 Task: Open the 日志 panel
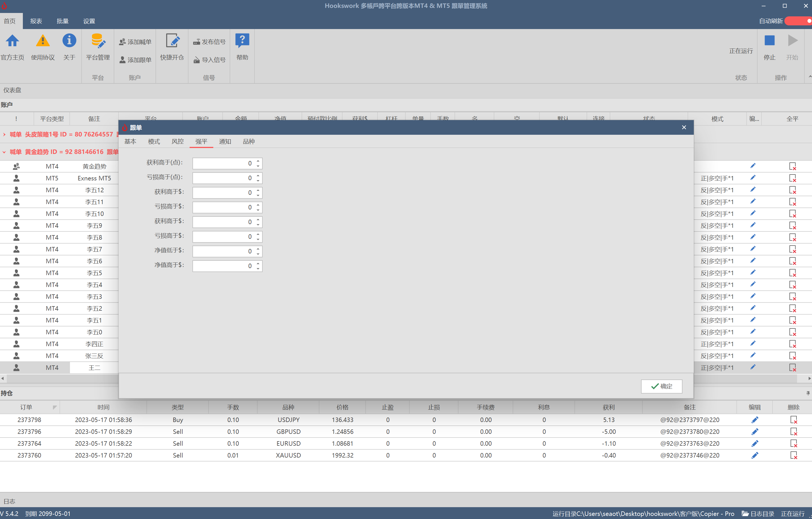9,501
